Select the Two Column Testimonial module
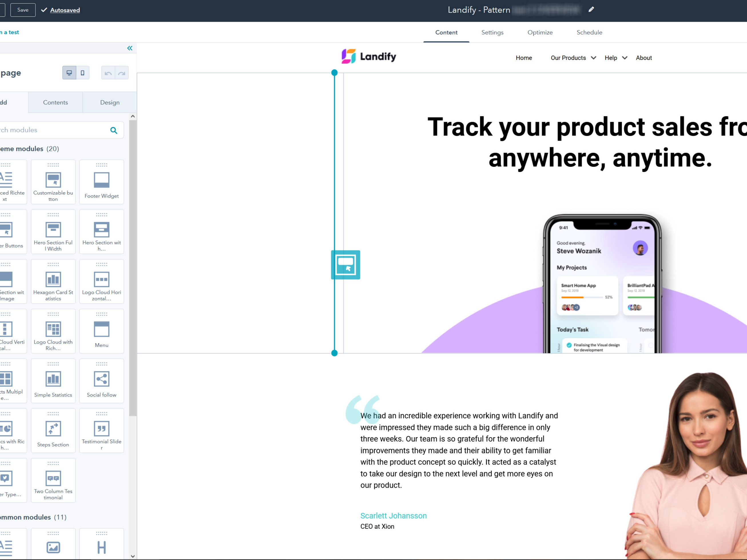Viewport: 747px width, 560px height. tap(53, 480)
